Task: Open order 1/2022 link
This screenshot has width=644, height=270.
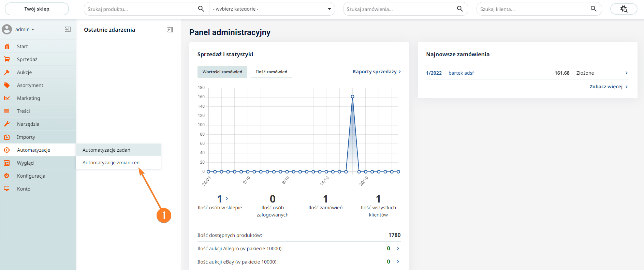Action: tap(434, 73)
